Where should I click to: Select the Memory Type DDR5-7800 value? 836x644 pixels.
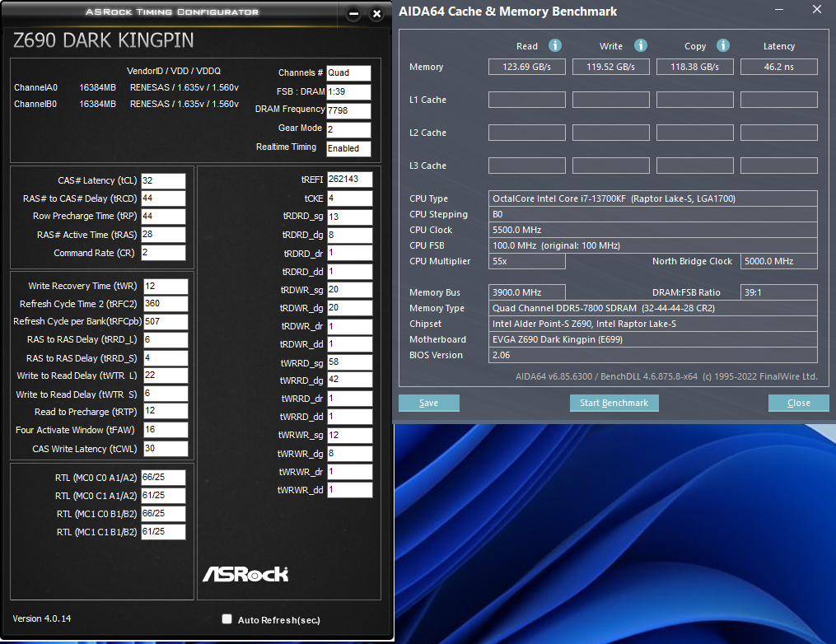(652, 308)
